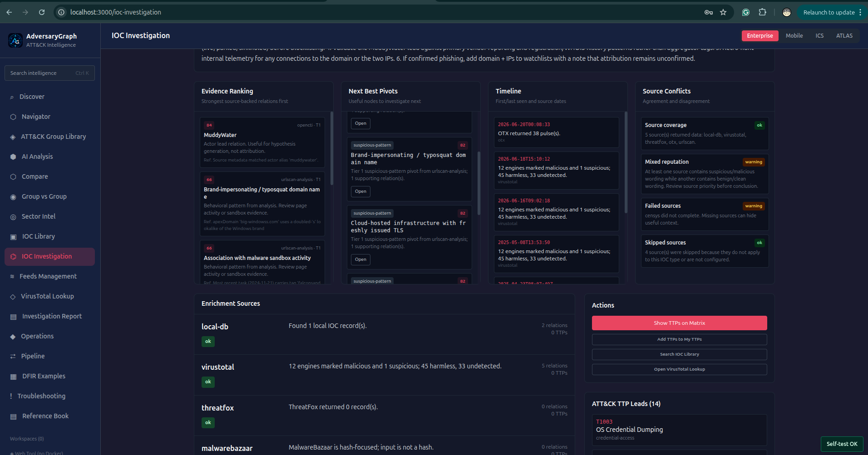Click the Evidence Ranking panel scrollbar

tap(332, 148)
